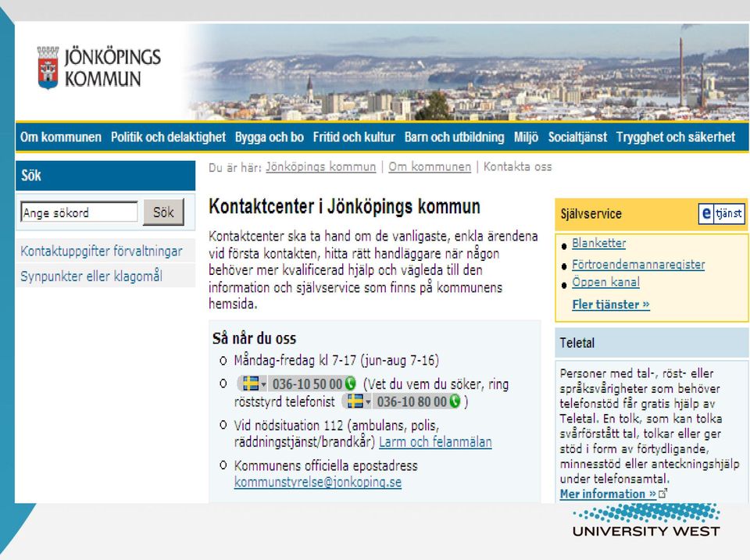The image size is (750, 560).
Task: Open Barn och utbildning menu
Action: 455,137
